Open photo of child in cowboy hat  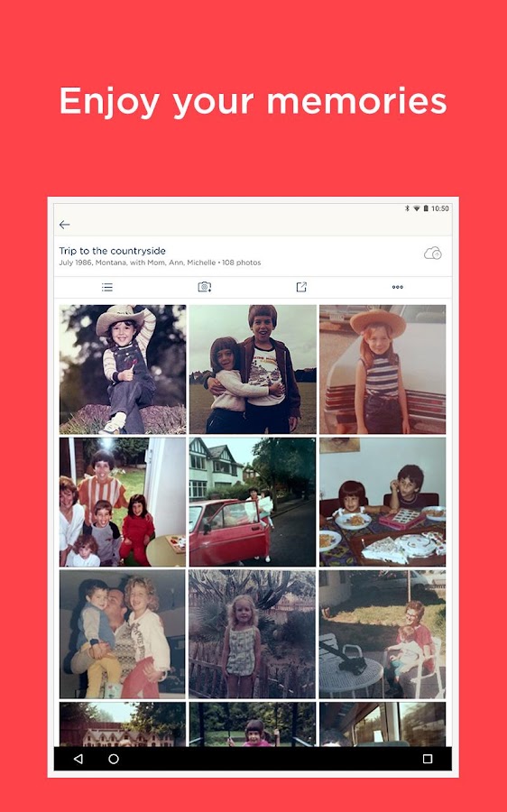(x=122, y=369)
